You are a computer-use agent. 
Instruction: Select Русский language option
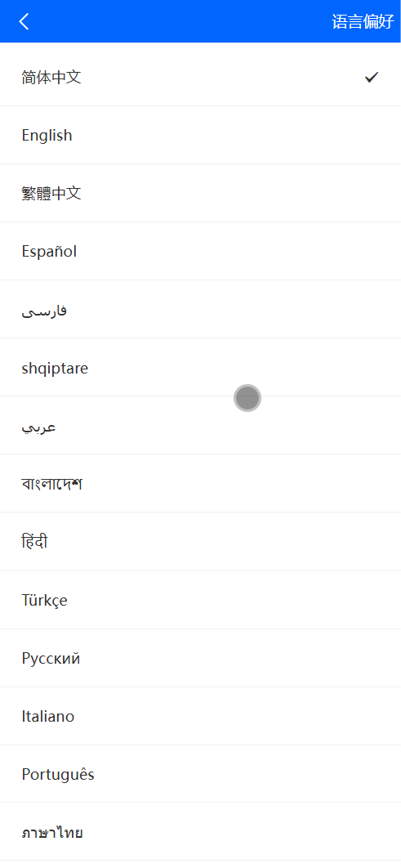coord(200,658)
